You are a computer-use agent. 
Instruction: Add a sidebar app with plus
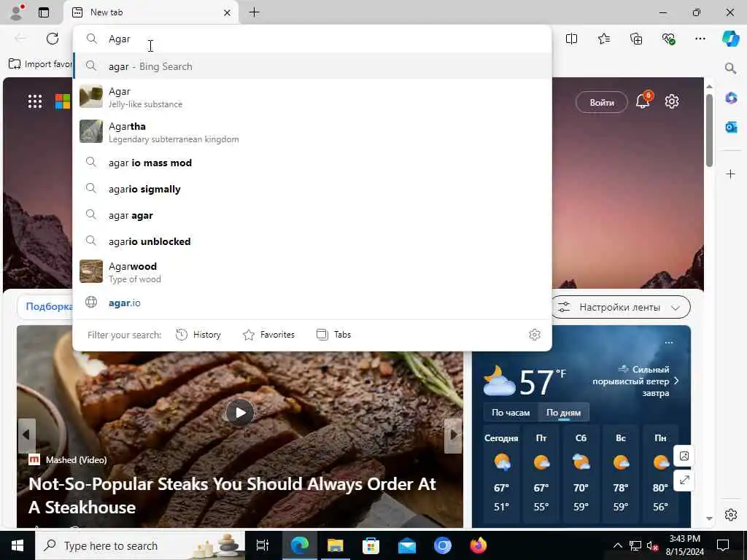tap(730, 174)
